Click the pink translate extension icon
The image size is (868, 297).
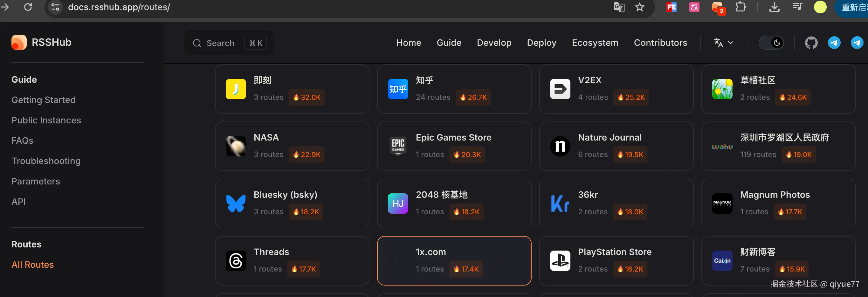tap(694, 7)
